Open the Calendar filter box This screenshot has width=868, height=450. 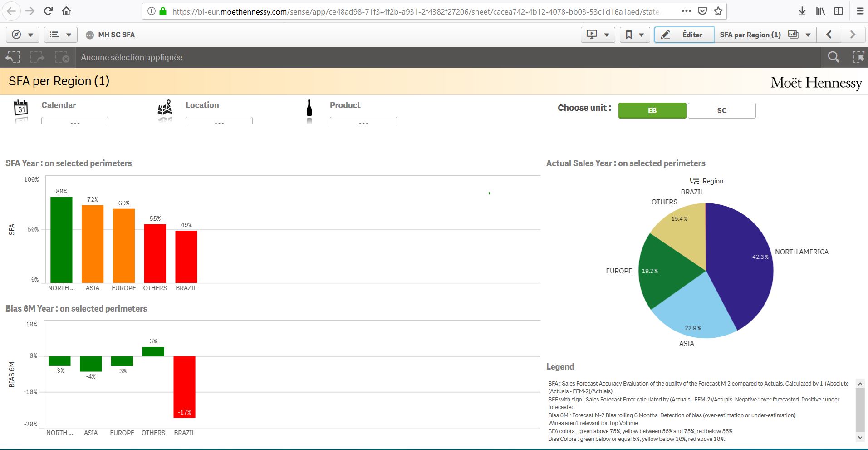tap(75, 120)
